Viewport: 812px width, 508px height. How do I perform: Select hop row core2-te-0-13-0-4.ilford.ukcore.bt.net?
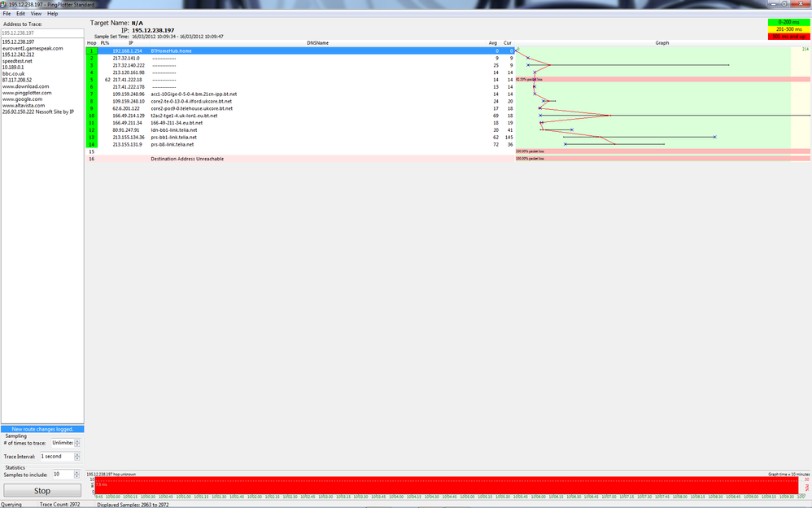coord(300,102)
